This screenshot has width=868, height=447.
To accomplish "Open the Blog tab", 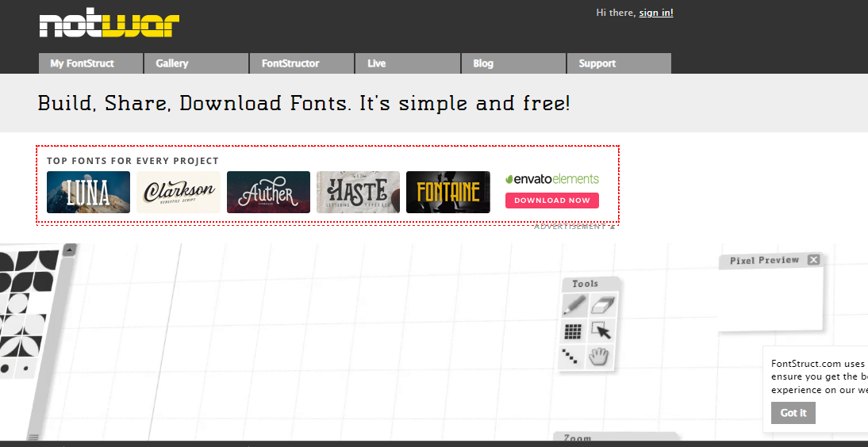I will [513, 63].
